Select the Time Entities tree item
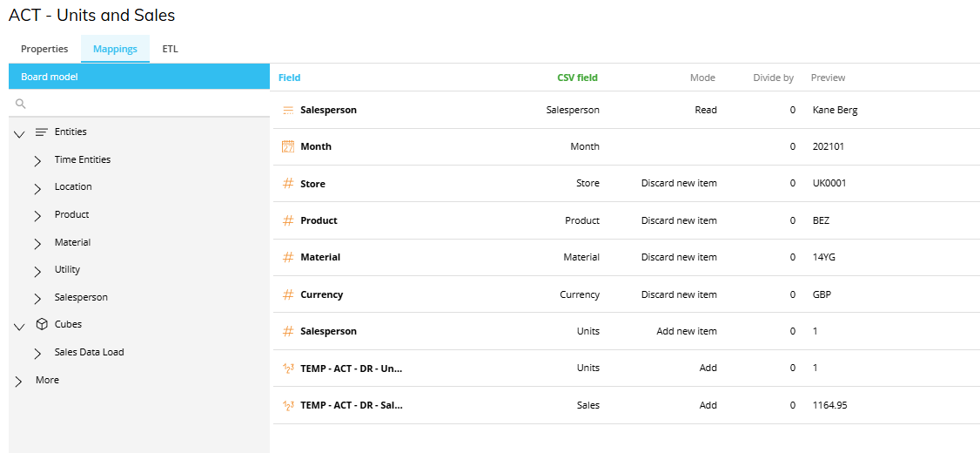Screen dimensions: 980x453 point(83,159)
